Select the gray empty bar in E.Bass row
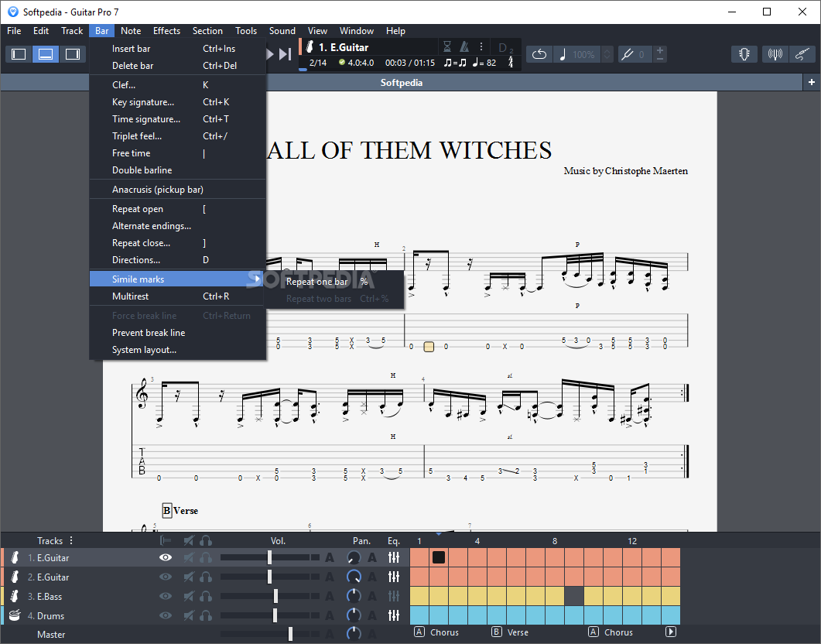Viewport: 821px width, 644px height. tap(574, 596)
